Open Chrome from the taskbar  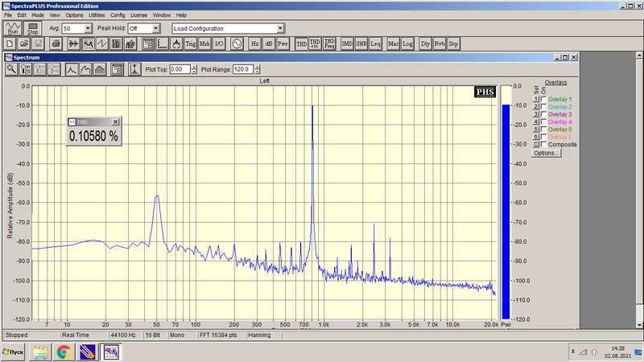pyautogui.click(x=64, y=352)
